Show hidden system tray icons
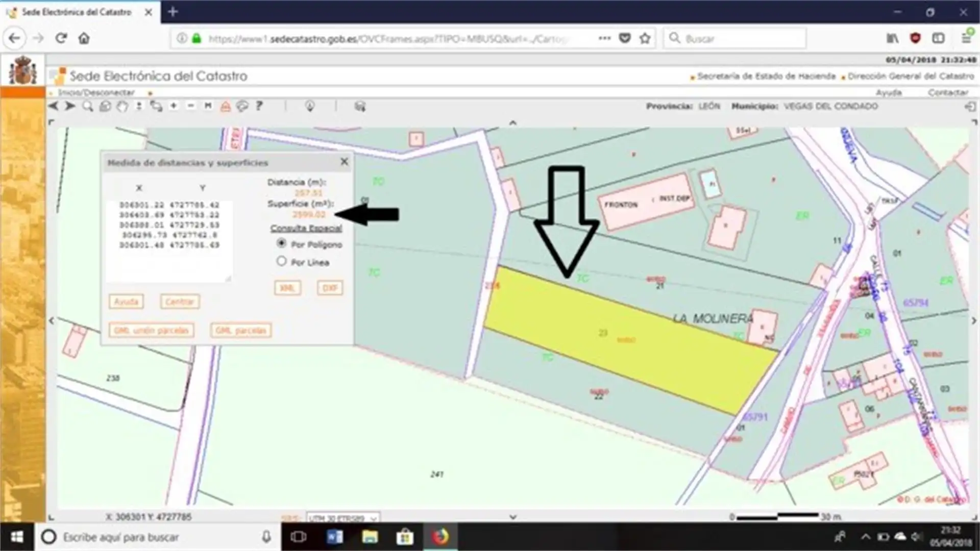 [x=865, y=537]
